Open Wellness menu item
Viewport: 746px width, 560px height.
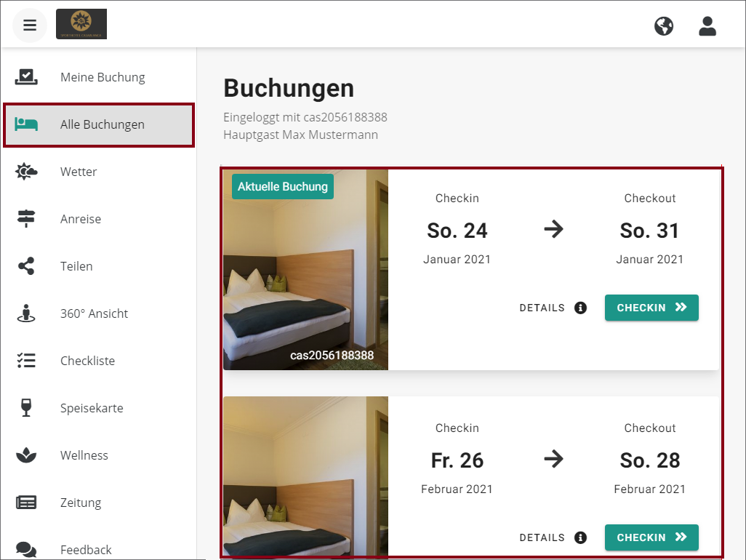point(99,455)
